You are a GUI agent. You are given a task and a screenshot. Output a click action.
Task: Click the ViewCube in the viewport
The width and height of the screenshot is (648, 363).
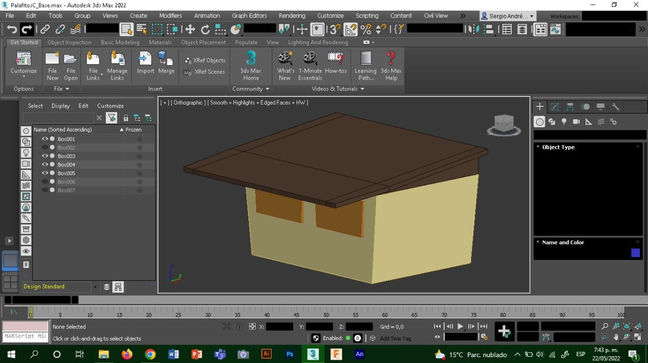tap(504, 125)
